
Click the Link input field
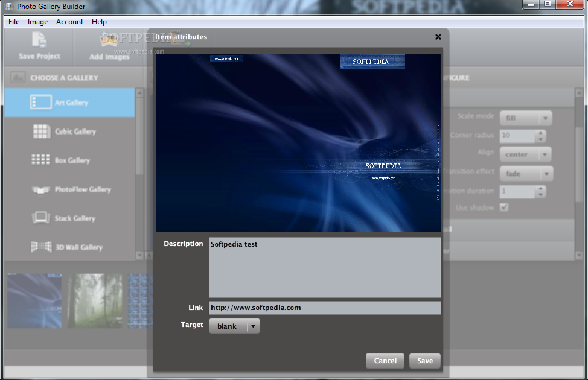click(x=325, y=308)
